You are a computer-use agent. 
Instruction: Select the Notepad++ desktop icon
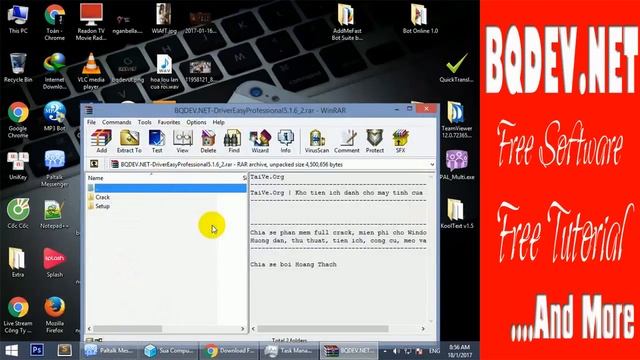point(55,214)
